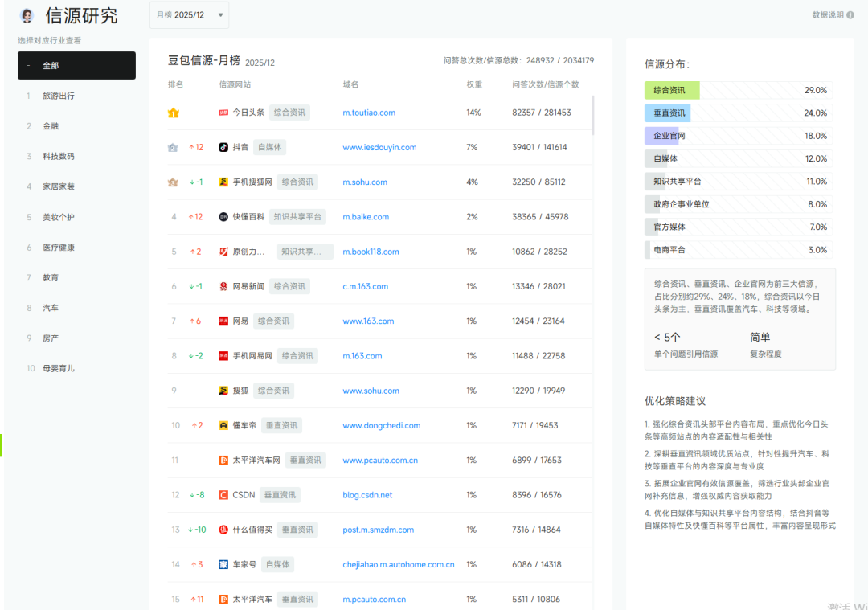The height and width of the screenshot is (610, 868).
Task: Select the 教育 industry
Action: pos(51,277)
